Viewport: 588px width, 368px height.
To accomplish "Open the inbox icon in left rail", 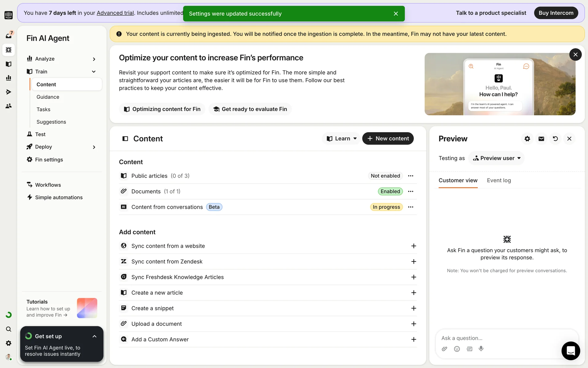I will click(9, 36).
